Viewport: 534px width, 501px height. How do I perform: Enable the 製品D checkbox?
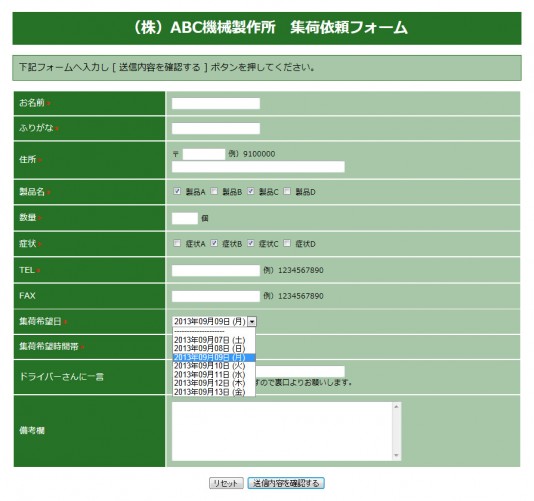(287, 191)
